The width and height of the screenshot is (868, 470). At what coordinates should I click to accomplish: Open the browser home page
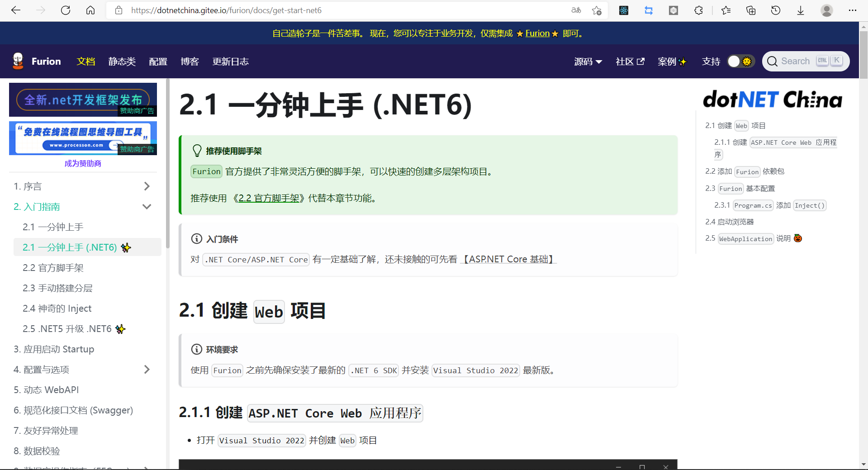[90, 10]
